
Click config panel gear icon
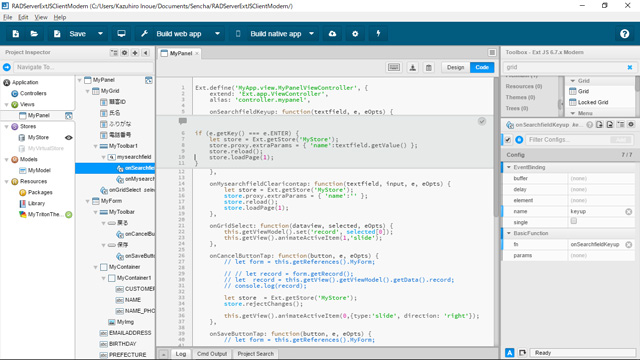coord(631,124)
